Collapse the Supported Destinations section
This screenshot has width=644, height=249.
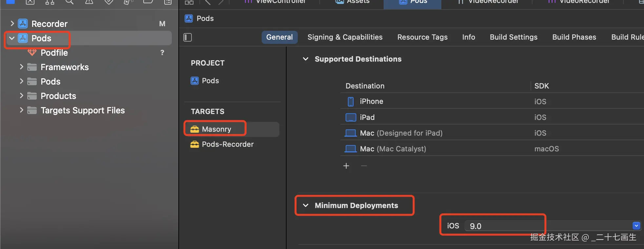pyautogui.click(x=306, y=59)
